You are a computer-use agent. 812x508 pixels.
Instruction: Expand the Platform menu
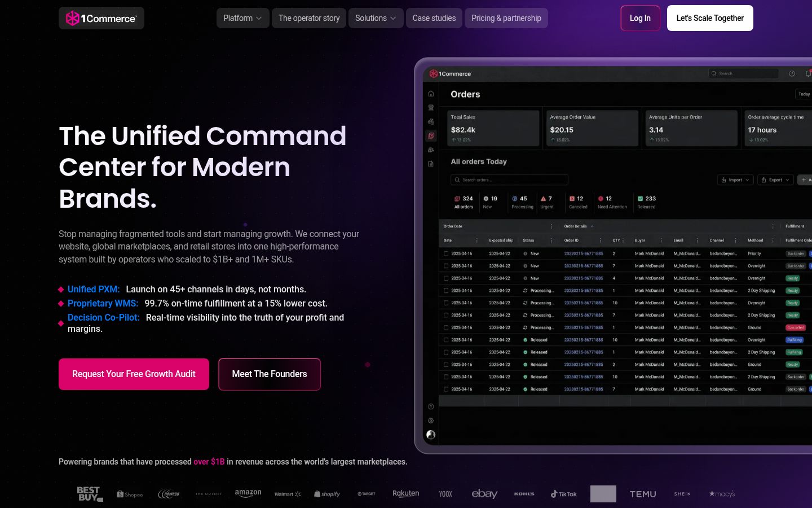pos(242,18)
